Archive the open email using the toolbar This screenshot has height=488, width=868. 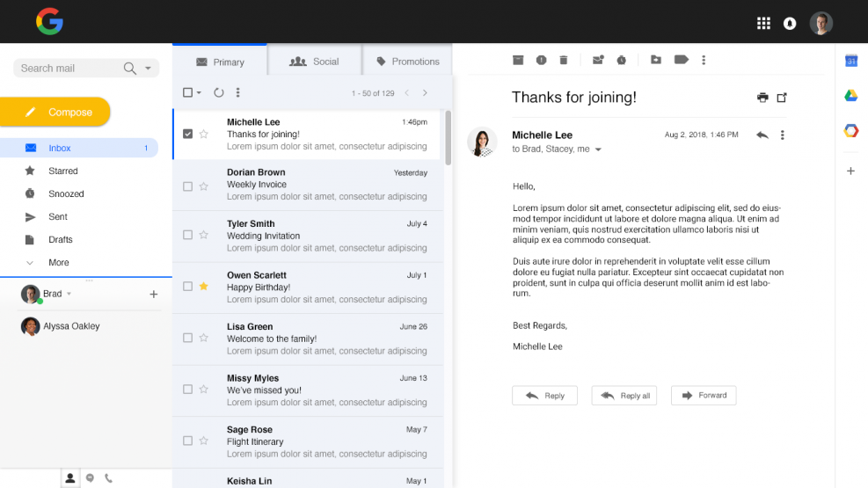(518, 60)
